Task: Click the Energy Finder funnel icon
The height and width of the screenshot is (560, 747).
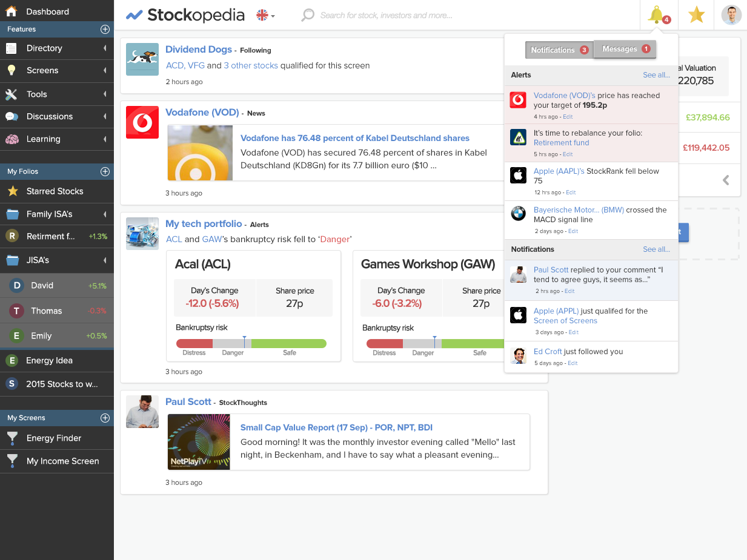Action: (12, 438)
